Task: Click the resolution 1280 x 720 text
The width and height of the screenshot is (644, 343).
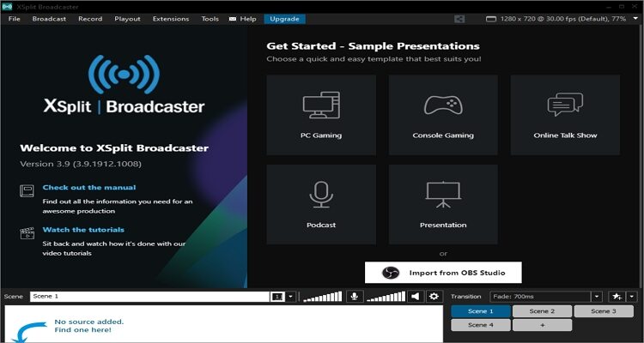Action: click(x=562, y=19)
